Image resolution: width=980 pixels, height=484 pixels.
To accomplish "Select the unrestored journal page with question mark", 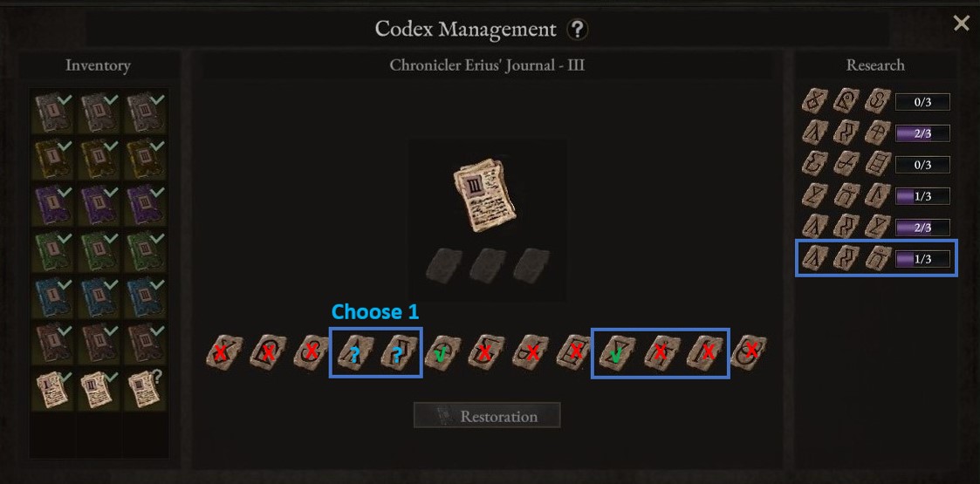I will click(x=145, y=391).
